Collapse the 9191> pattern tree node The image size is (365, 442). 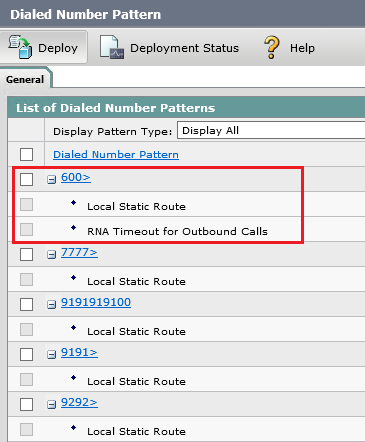coord(51,355)
